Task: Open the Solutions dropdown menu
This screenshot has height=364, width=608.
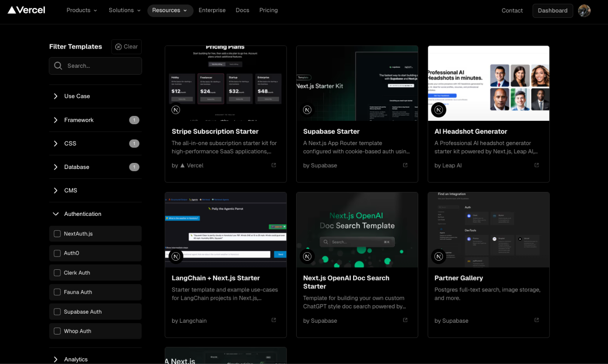Action: [125, 10]
